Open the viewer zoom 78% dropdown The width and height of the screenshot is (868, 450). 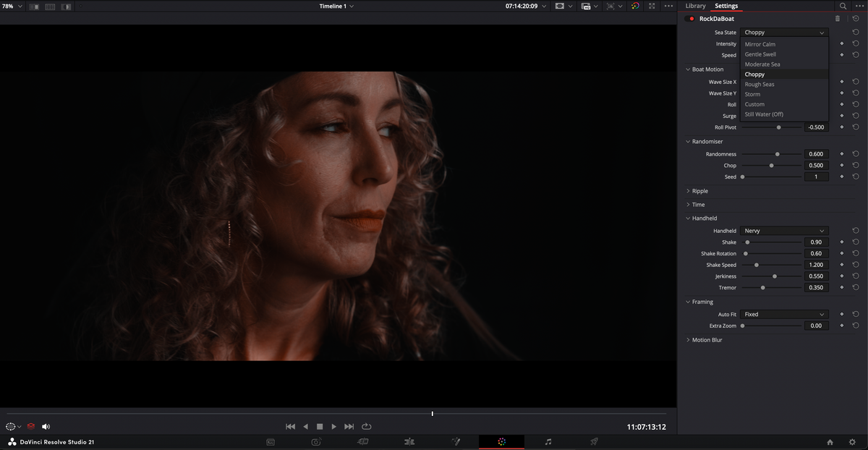[12, 6]
